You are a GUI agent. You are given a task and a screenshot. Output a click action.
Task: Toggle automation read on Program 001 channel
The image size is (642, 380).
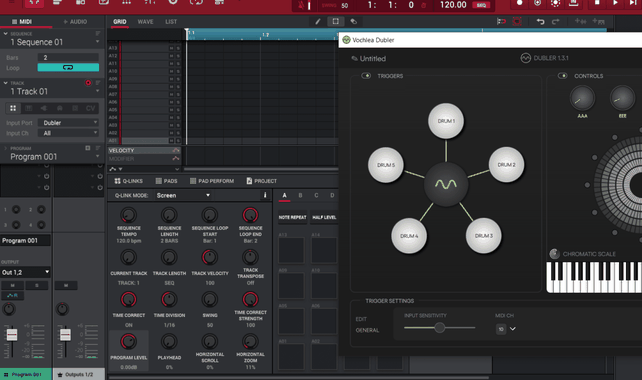point(13,295)
